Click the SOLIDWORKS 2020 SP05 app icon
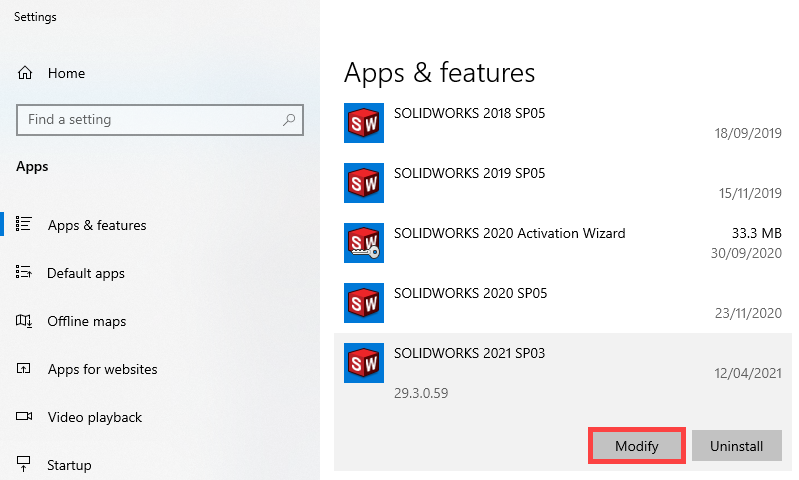The height and width of the screenshot is (480, 799). (364, 303)
